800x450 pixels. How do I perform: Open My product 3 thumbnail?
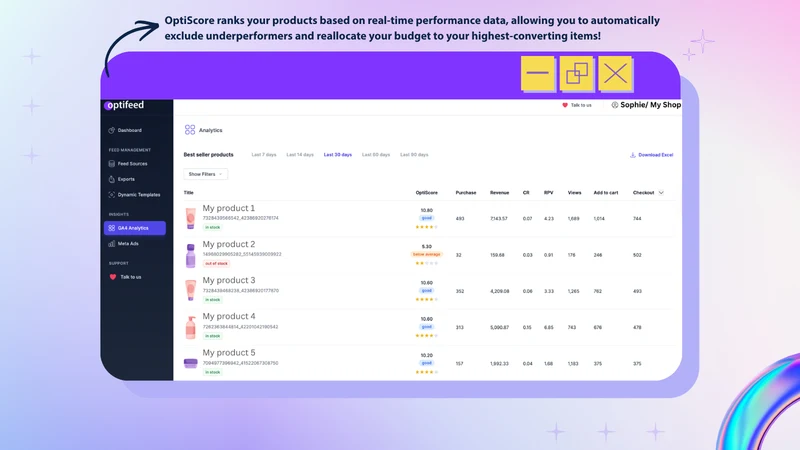pos(190,290)
